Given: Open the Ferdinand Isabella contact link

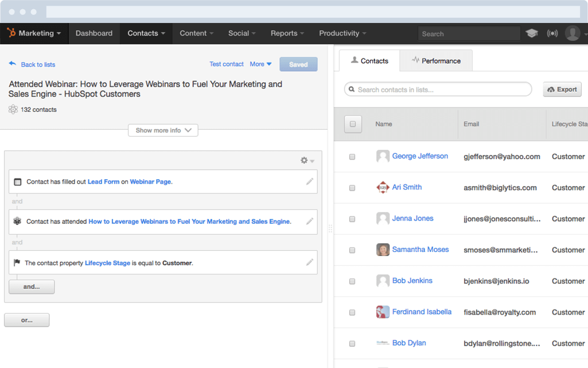Looking at the screenshot, I should (x=422, y=312).
